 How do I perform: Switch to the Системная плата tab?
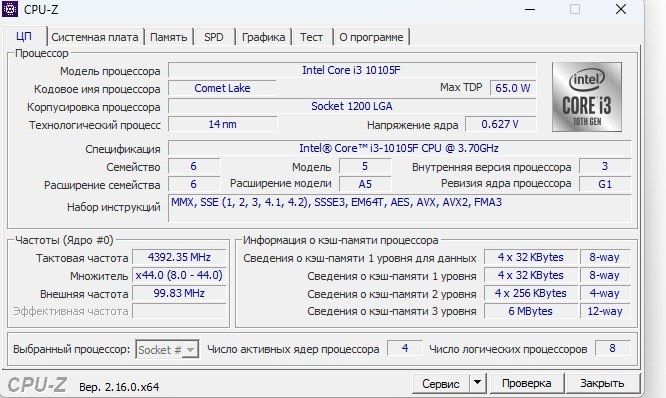point(95,37)
